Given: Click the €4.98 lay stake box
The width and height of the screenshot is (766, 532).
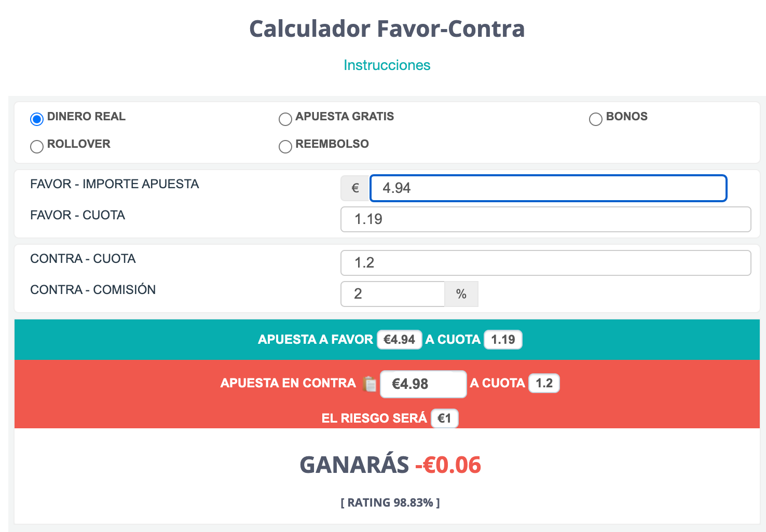Looking at the screenshot, I should tap(423, 384).
